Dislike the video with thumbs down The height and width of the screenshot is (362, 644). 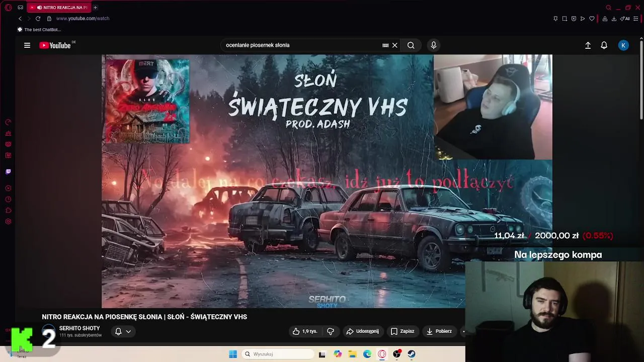[331, 331]
